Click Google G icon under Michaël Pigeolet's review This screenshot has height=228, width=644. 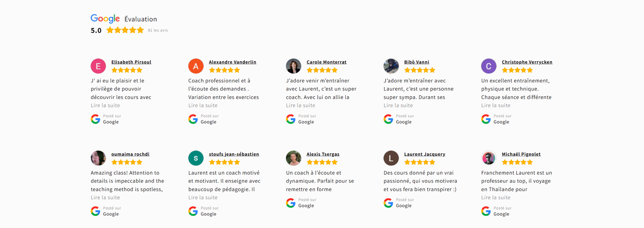(486, 211)
